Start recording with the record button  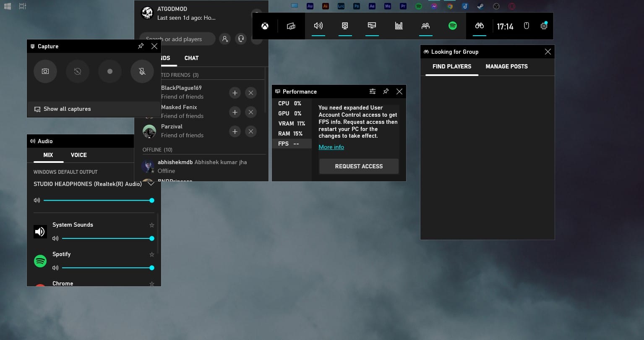[110, 71]
